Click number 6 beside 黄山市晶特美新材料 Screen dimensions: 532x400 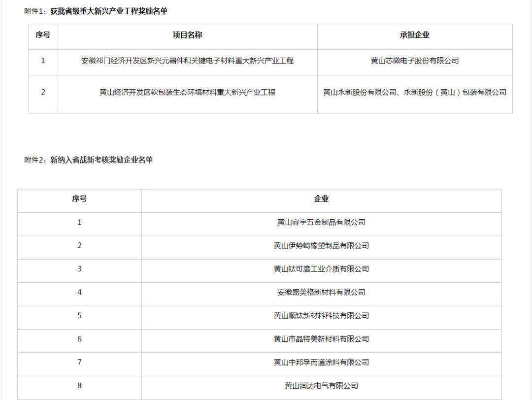coord(79,339)
